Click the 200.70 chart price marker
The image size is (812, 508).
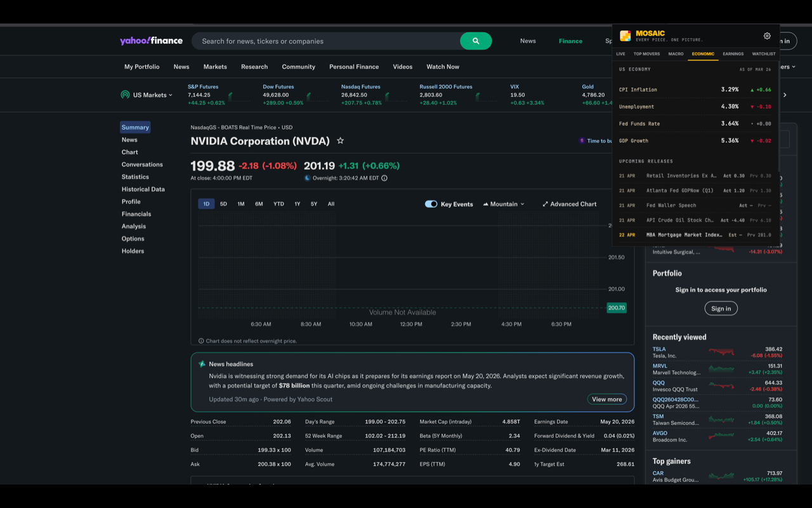(617, 308)
